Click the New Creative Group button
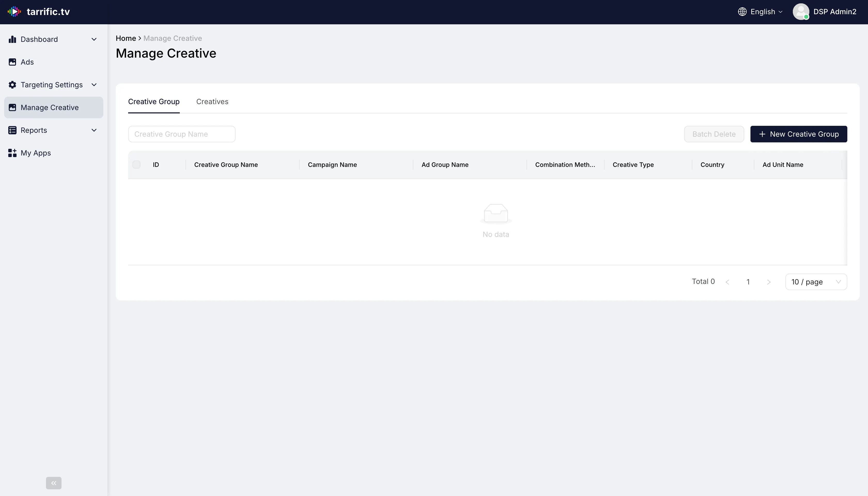 (799, 134)
